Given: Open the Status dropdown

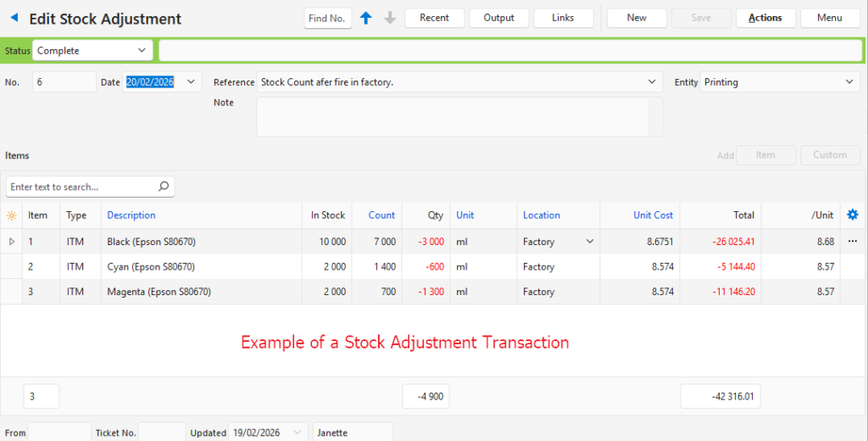Looking at the screenshot, I should point(142,51).
